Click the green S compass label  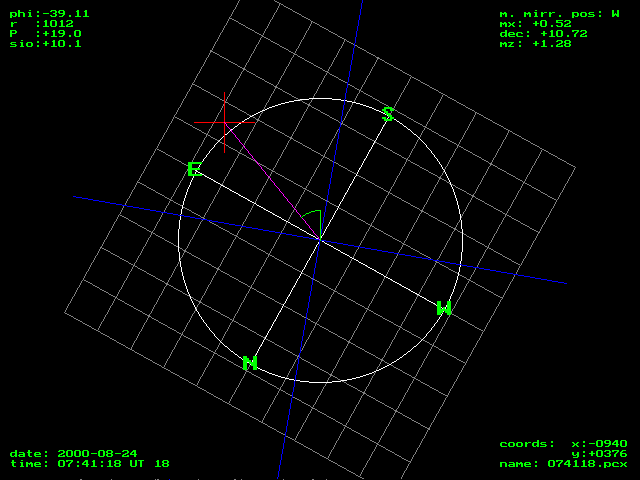point(388,114)
